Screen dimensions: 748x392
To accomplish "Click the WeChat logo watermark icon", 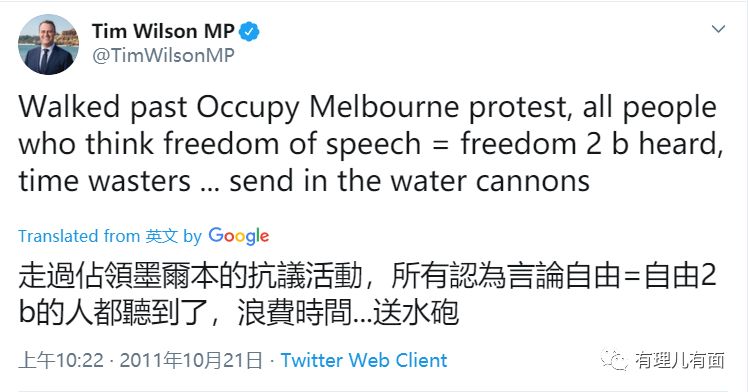I will point(614,360).
